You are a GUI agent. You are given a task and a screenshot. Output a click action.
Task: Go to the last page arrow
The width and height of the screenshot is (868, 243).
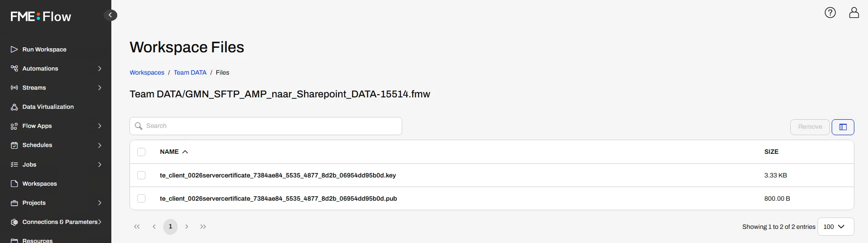(203, 227)
